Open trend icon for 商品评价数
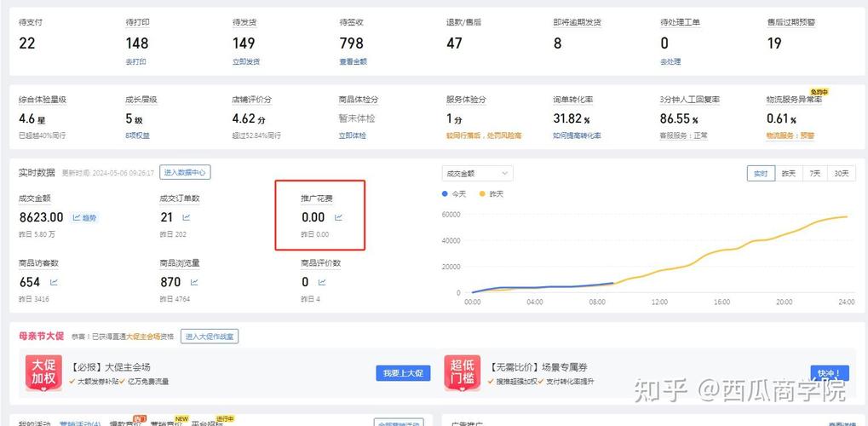The image size is (868, 426). 322,282
